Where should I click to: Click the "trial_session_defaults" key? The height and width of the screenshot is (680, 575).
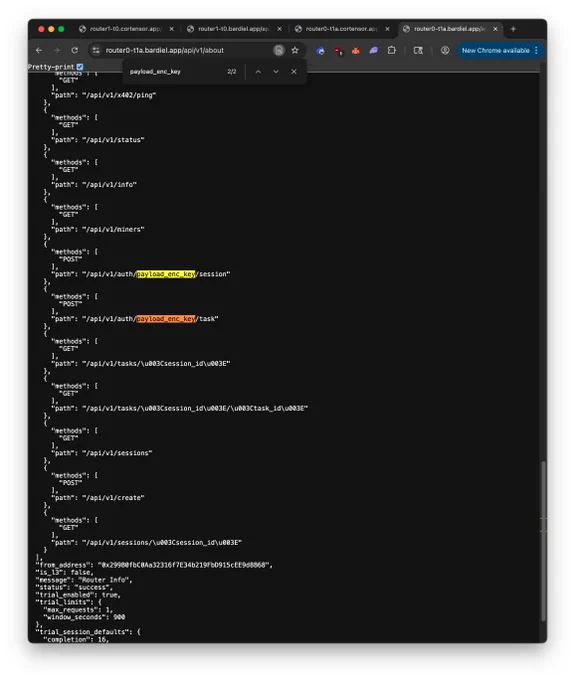coord(84,631)
